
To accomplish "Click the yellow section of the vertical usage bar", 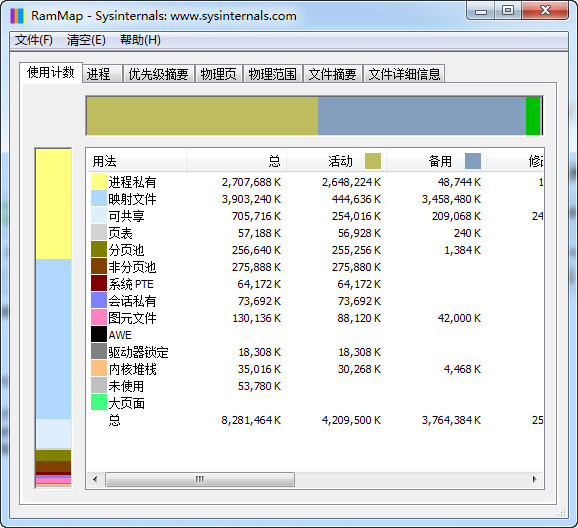I will click(53, 204).
